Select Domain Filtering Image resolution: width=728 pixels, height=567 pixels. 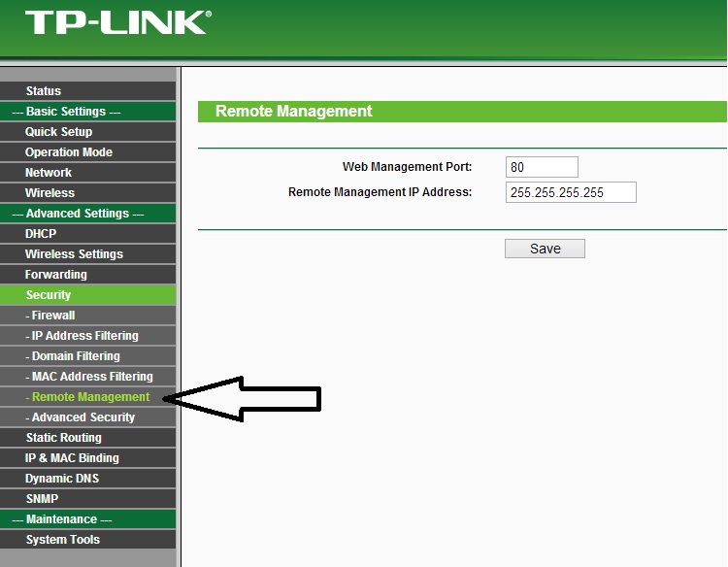click(87, 356)
